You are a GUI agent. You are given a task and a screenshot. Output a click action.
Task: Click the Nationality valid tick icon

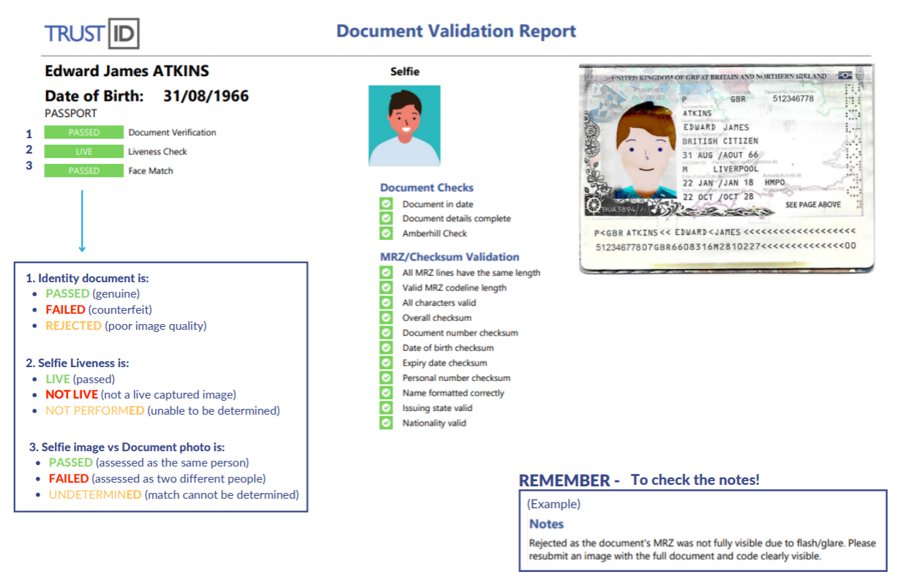pyautogui.click(x=386, y=423)
